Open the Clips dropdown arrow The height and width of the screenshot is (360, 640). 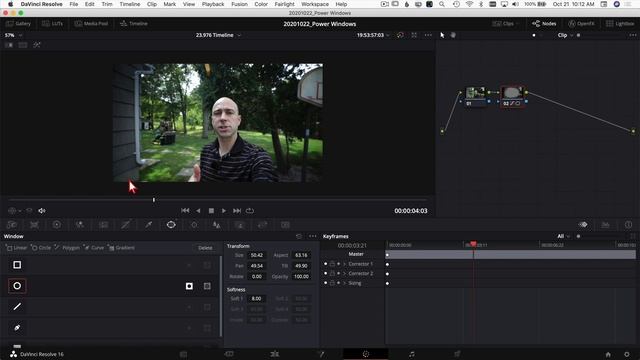518,24
